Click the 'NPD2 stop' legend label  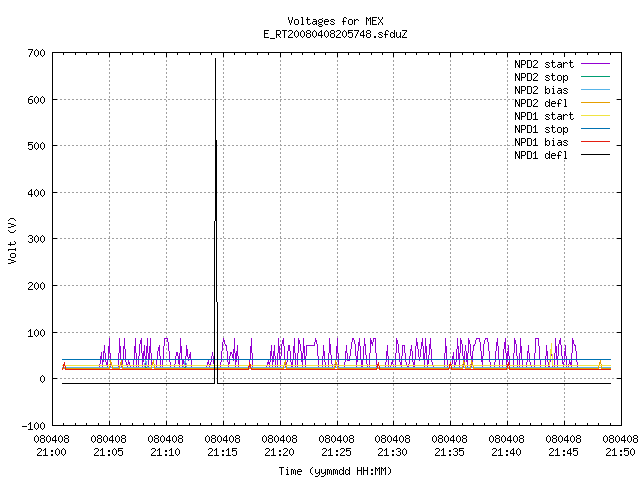541,77
